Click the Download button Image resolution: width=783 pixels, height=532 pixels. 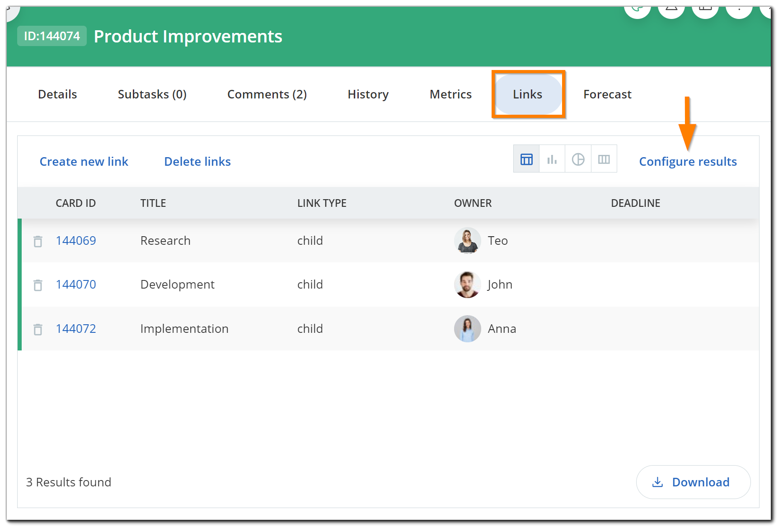point(693,482)
